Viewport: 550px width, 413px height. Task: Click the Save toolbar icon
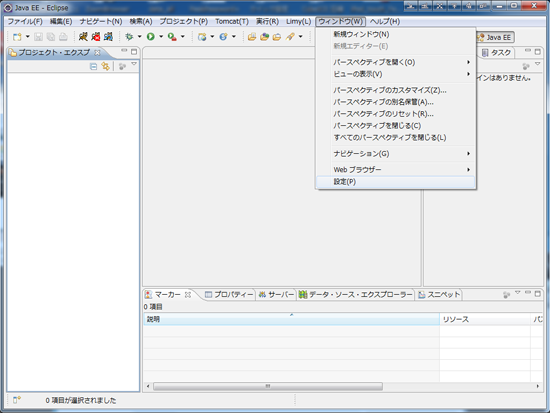[38, 36]
